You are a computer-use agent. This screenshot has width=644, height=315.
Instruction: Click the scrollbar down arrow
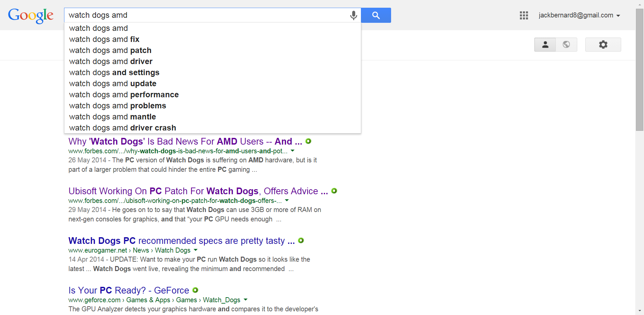[640, 311]
